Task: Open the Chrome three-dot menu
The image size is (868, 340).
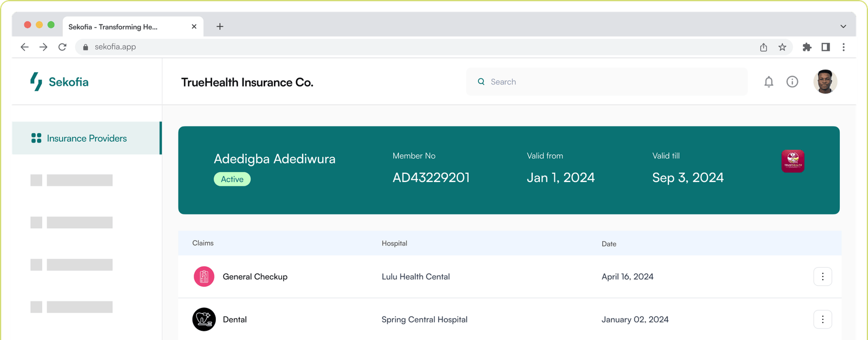Action: (844, 47)
